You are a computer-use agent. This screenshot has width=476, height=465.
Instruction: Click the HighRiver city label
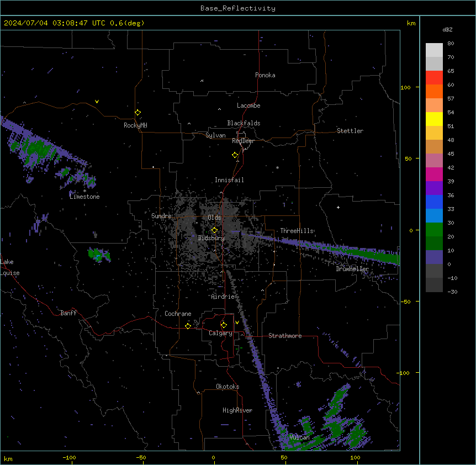[x=237, y=410]
